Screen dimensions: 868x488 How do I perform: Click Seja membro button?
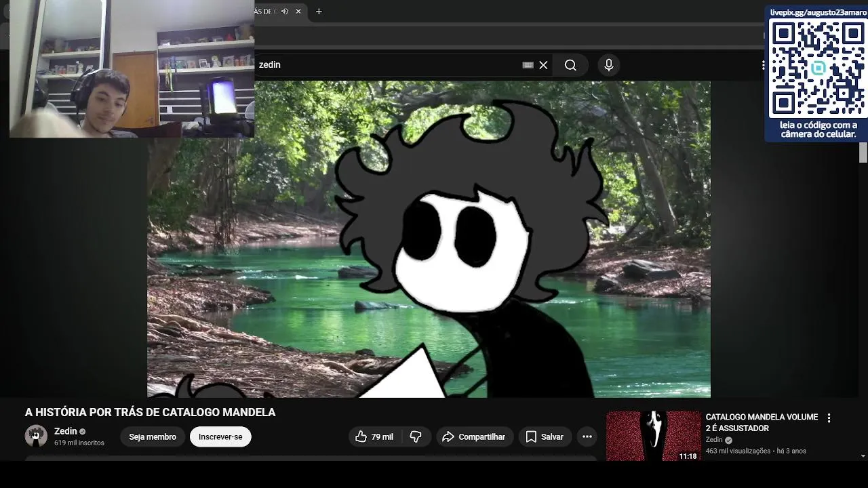153,437
